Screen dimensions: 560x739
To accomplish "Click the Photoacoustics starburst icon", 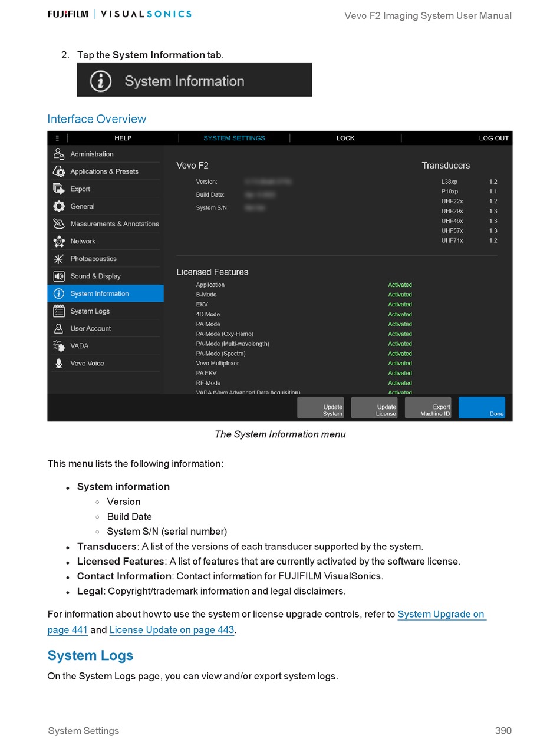I will tap(58, 259).
